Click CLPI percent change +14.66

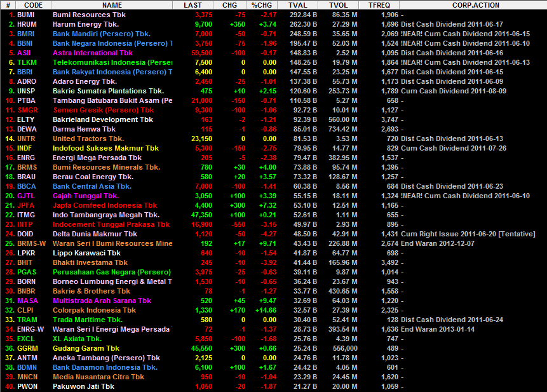pyautogui.click(x=266, y=311)
